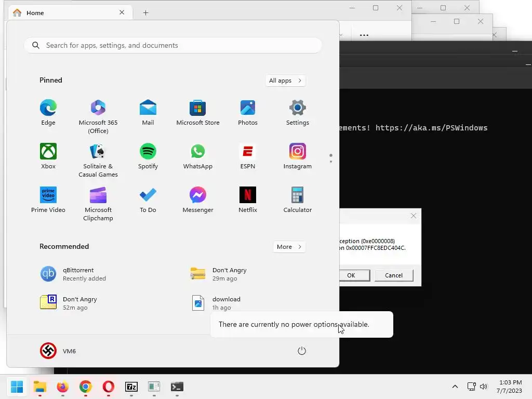Open the taskbar app left of Terminal
This screenshot has height=399, width=532.
tap(154, 387)
